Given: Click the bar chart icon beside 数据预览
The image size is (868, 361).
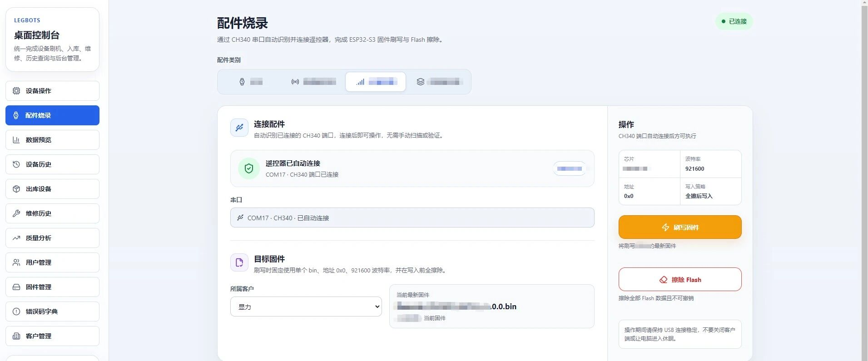Looking at the screenshot, I should (16, 140).
